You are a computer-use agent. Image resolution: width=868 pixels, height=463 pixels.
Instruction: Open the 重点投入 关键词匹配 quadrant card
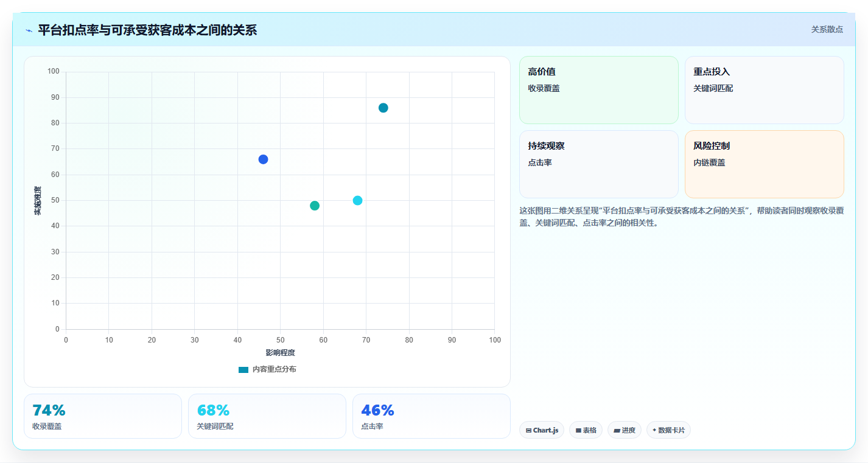(x=765, y=90)
